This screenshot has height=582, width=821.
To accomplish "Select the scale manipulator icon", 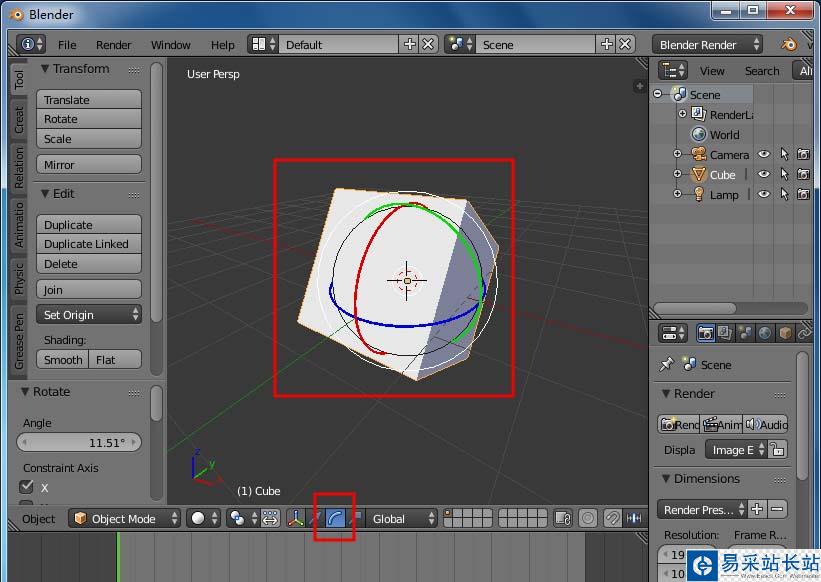I will coord(355,518).
